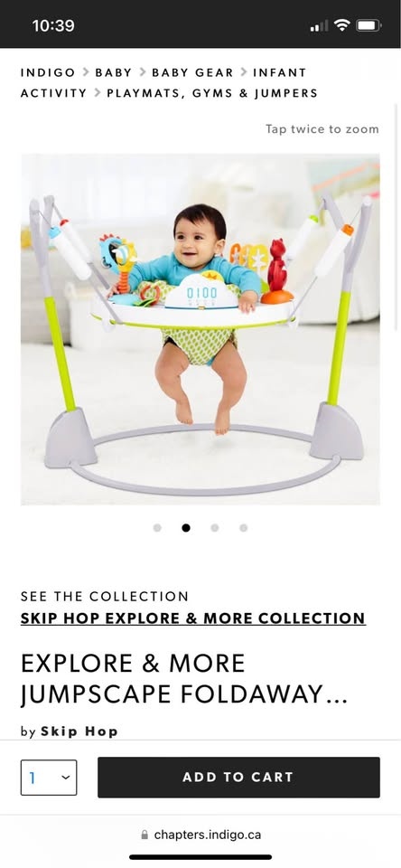Tap the cellular signal bars icon
This screenshot has width=401, height=868.
[319, 25]
